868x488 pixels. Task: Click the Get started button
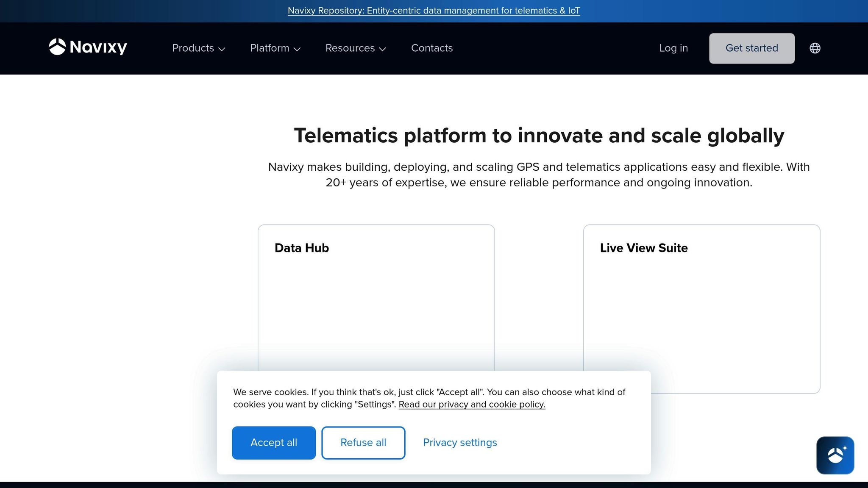coord(752,48)
